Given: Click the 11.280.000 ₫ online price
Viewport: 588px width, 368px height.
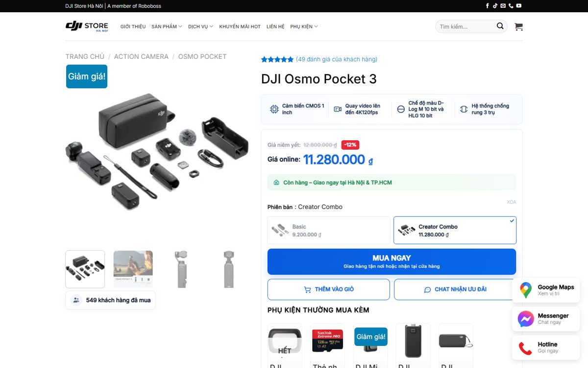Looking at the screenshot, I should click(x=338, y=160).
